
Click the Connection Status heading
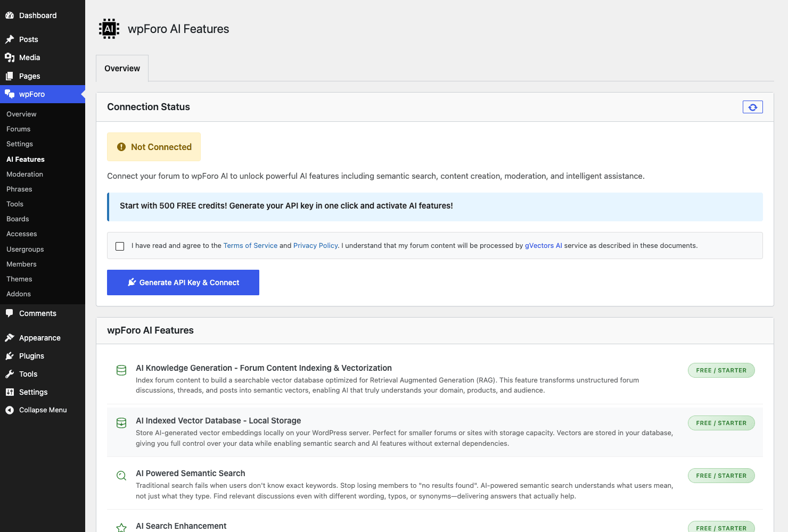(149, 107)
